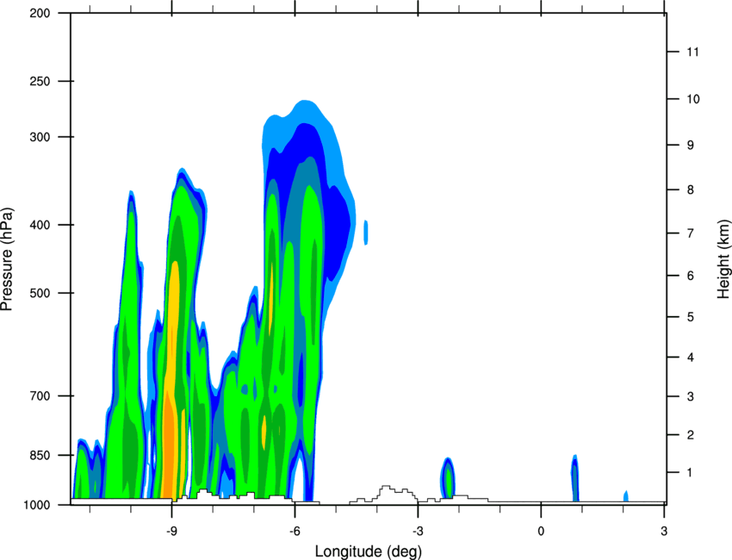Screen dimensions: 732x560
Task: Click the 200 pressure tick label
Action: point(40,13)
